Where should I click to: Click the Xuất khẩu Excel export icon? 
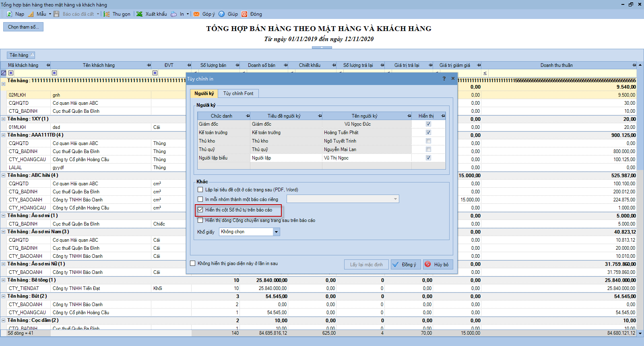(139, 14)
